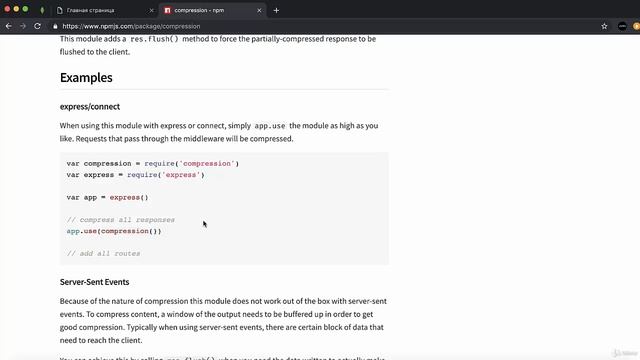
Task: Open the dark round extension icon
Action: [x=622, y=26]
